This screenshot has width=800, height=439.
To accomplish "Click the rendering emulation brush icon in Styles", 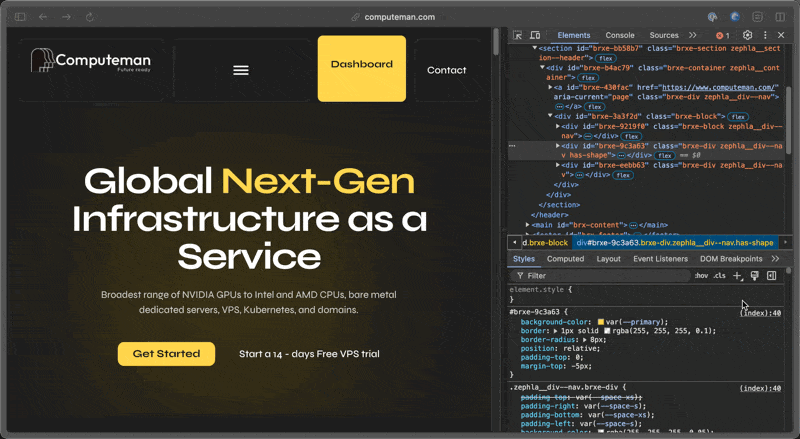I will (x=755, y=276).
